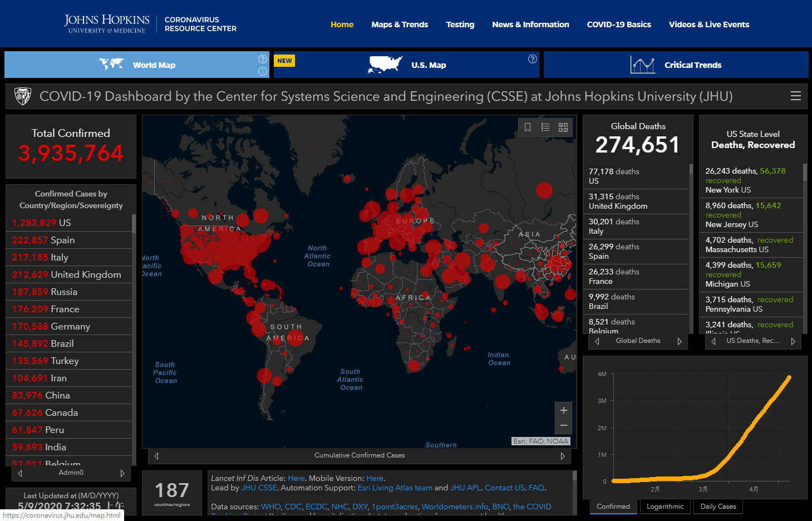
Task: Open the Worldometers.info source link
Action: pos(455,507)
